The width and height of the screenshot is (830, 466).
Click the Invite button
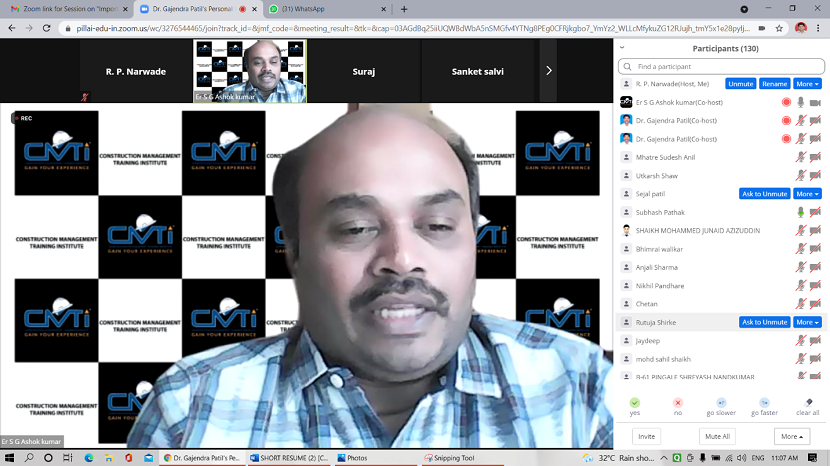(646, 436)
